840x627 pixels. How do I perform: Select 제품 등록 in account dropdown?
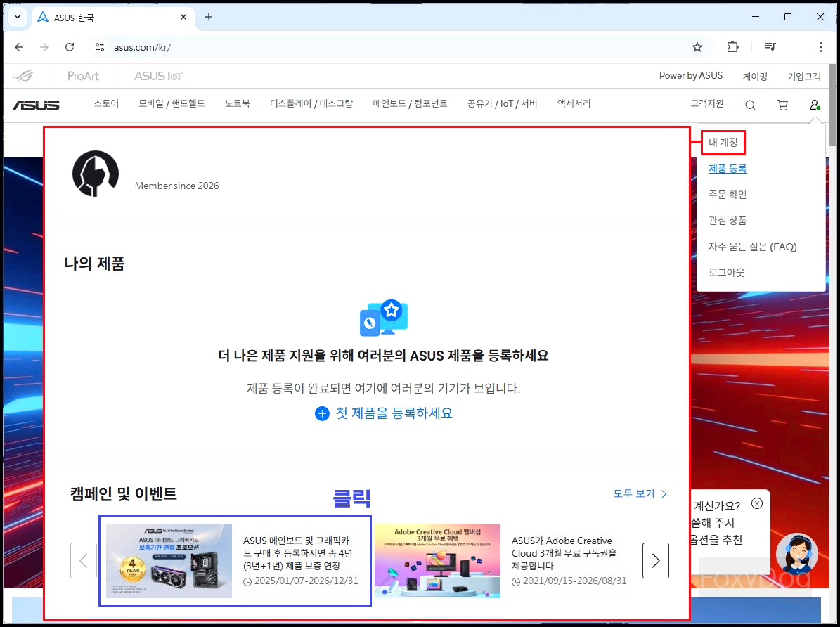(728, 168)
